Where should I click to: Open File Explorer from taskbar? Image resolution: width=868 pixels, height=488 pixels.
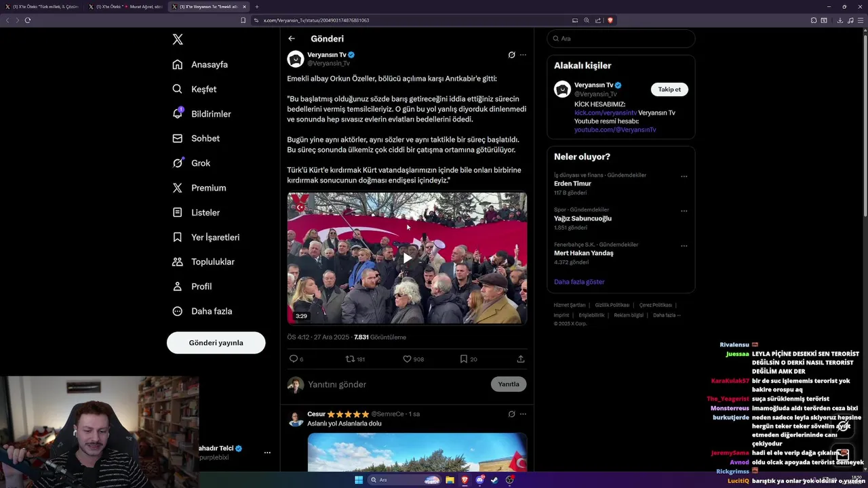[450, 480]
